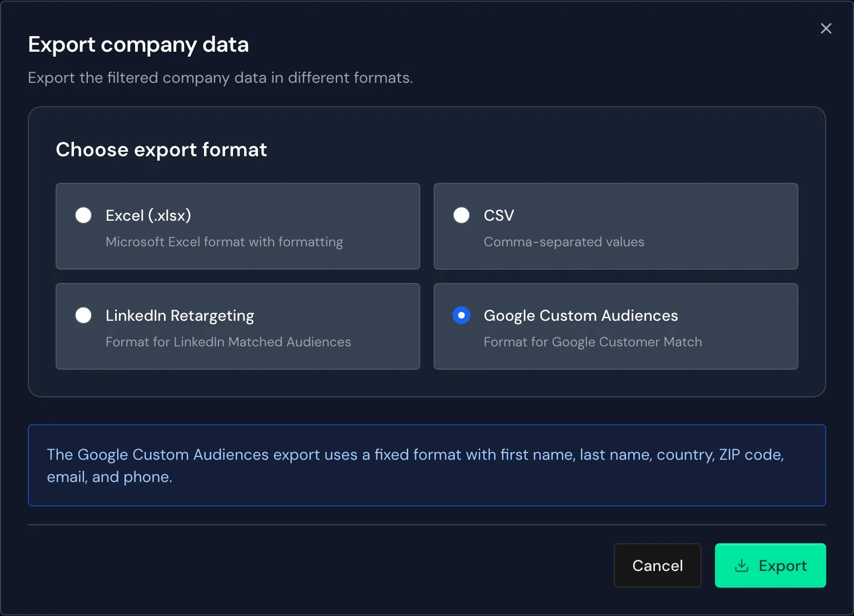This screenshot has height=616, width=854.
Task: Click 'Microsoft Excel format with formatting' text
Action: point(224,242)
